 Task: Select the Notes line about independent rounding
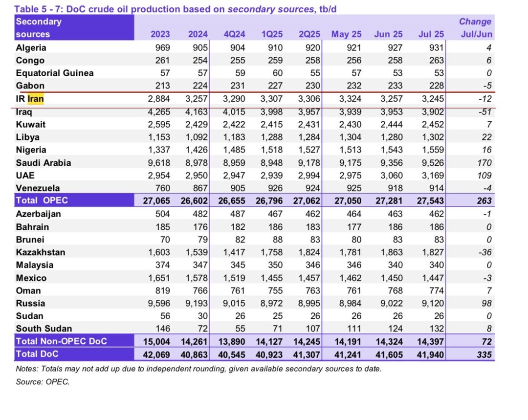click(198, 369)
